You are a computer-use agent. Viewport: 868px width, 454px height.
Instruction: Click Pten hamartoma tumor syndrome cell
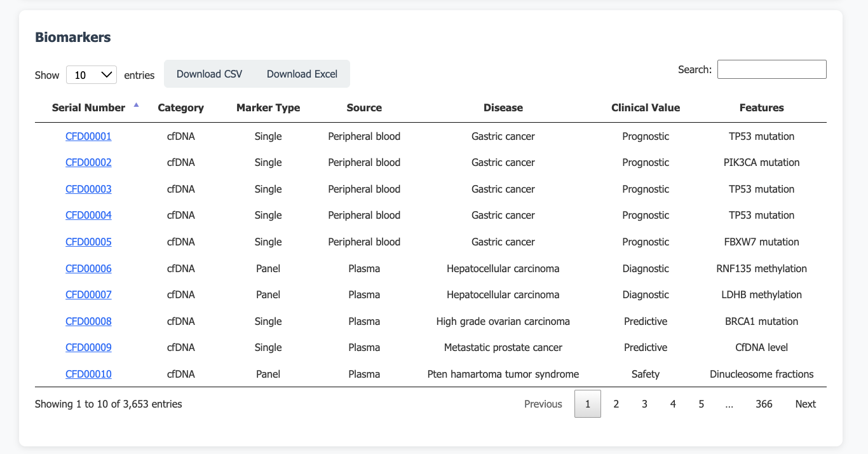click(503, 374)
